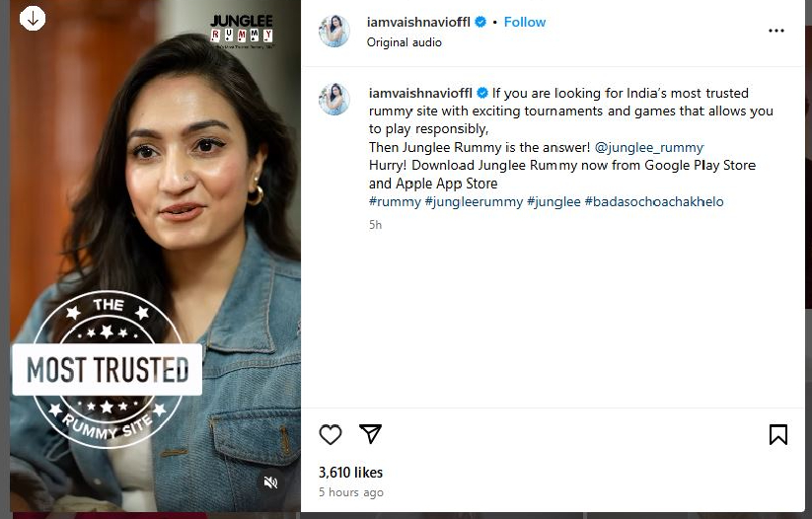Viewport: 812px width, 519px height.
Task: Open the header profile picture
Action: [x=334, y=31]
